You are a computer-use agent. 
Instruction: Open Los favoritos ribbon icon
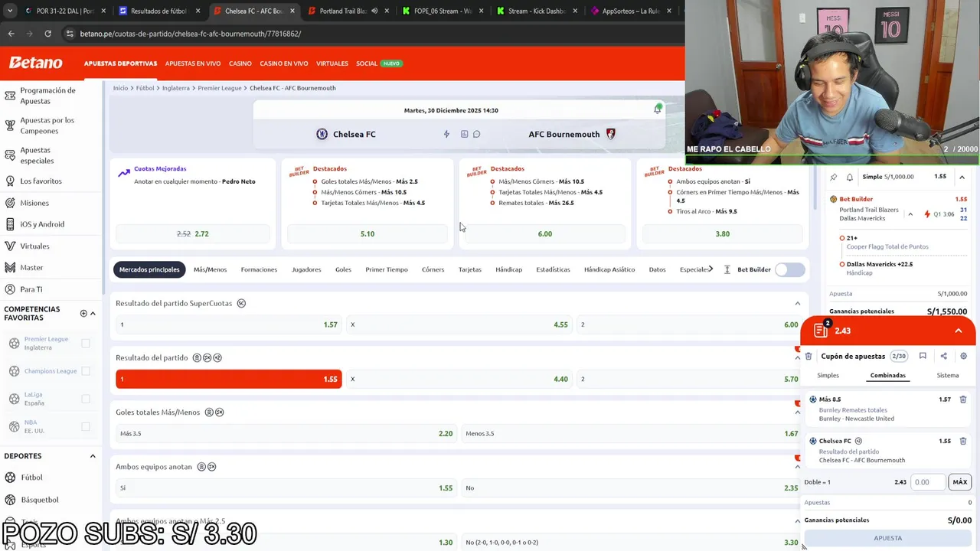(10, 181)
